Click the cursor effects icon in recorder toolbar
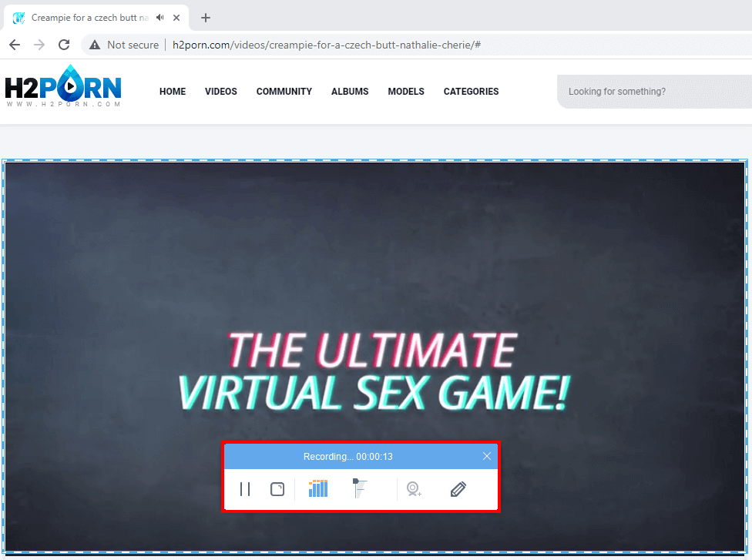 click(x=360, y=488)
